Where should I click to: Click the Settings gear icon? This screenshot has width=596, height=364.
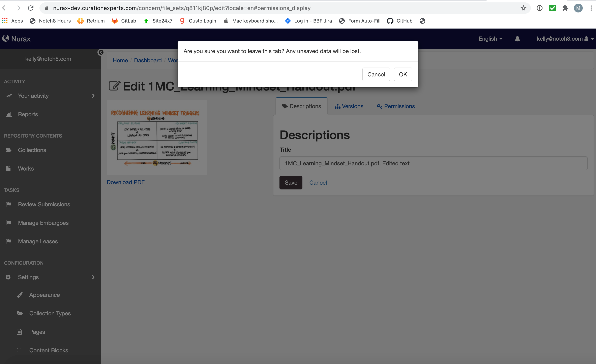pyautogui.click(x=8, y=277)
